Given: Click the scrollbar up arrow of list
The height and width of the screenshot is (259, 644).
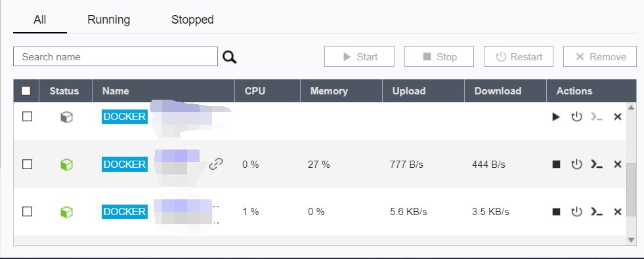Looking at the screenshot, I should [632, 108].
